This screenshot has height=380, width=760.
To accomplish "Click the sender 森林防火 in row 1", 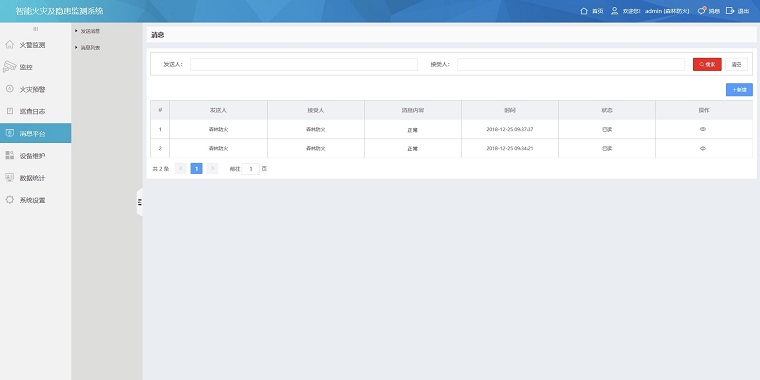I will pos(218,129).
